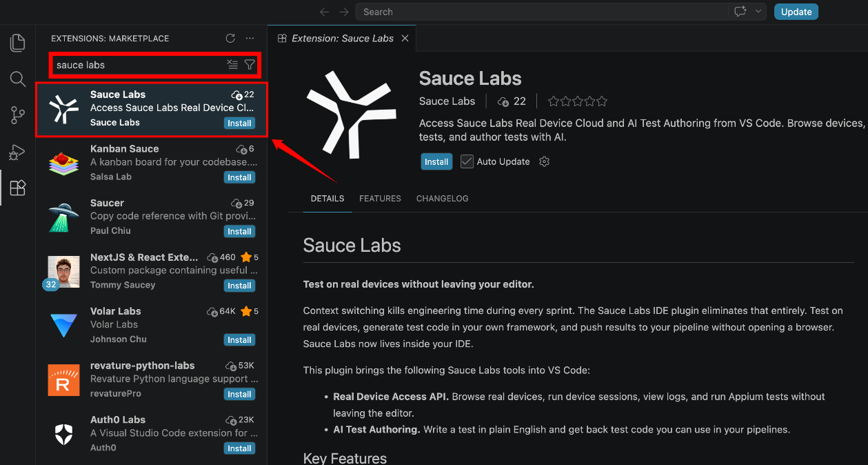Click the Auth0 Labs shield icon
The width and height of the screenshot is (868, 465).
(x=63, y=434)
